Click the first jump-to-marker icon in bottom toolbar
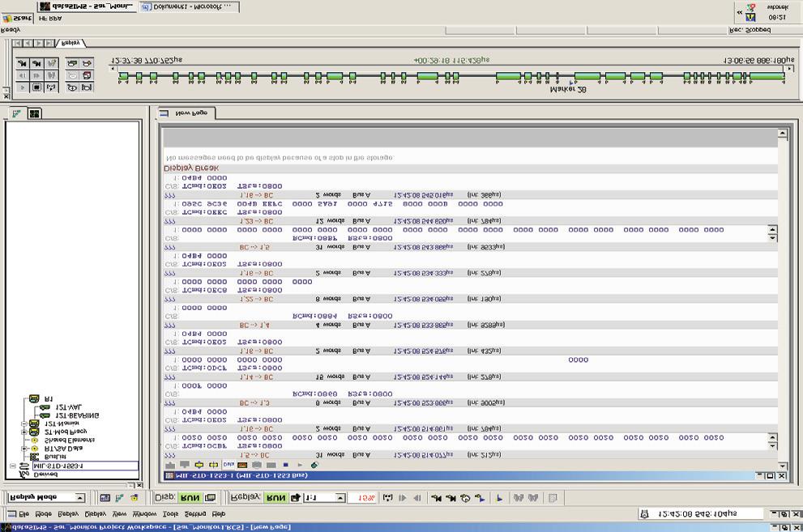 [x=436, y=498]
